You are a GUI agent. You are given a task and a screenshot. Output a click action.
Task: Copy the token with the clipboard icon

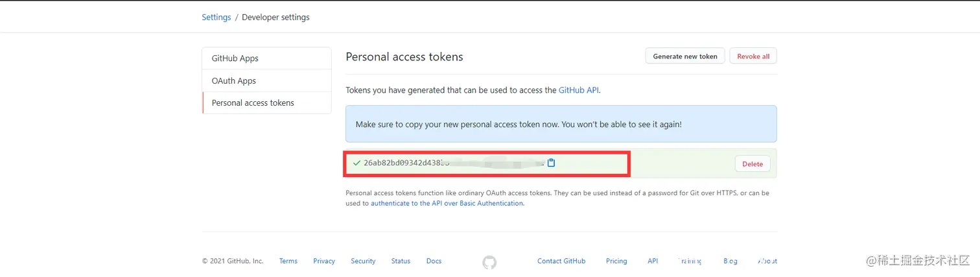552,163
